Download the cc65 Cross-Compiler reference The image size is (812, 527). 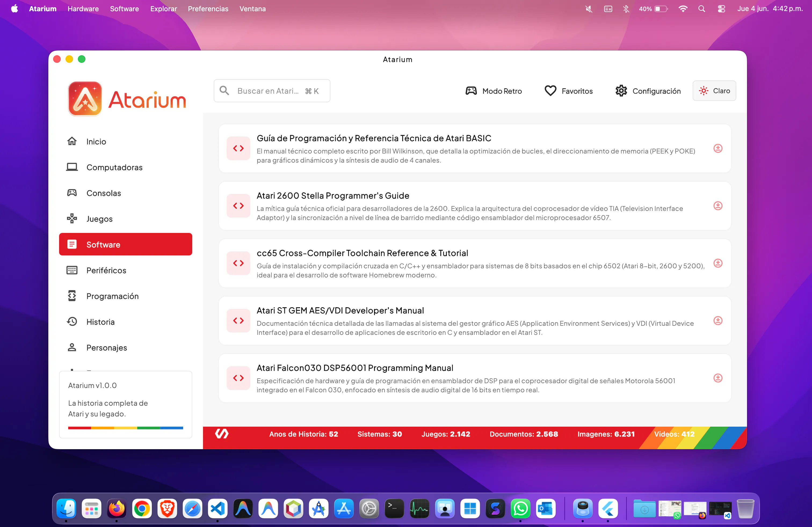(718, 263)
